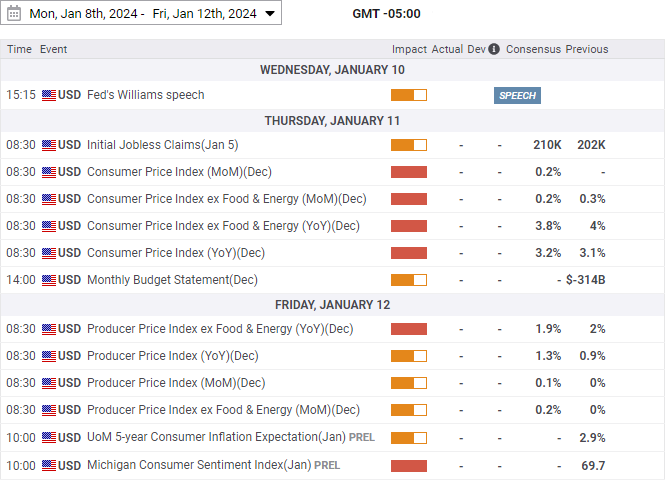Open Fed's Williams speech event
665x480 pixels.
pyautogui.click(x=145, y=95)
